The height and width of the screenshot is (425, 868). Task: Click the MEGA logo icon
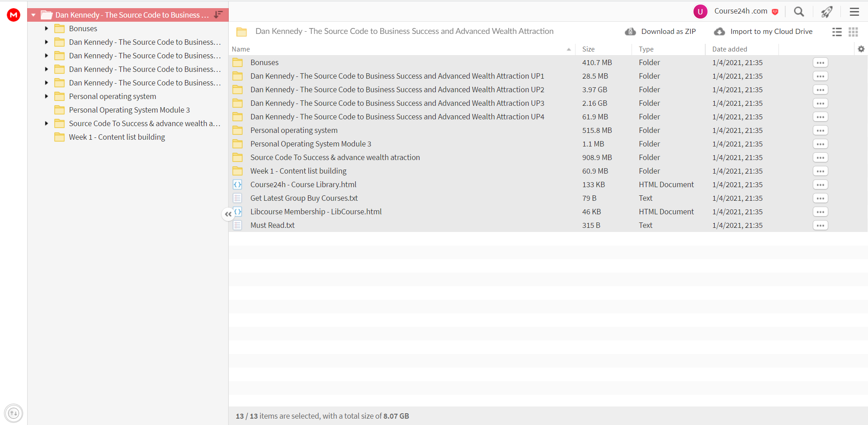(x=14, y=15)
